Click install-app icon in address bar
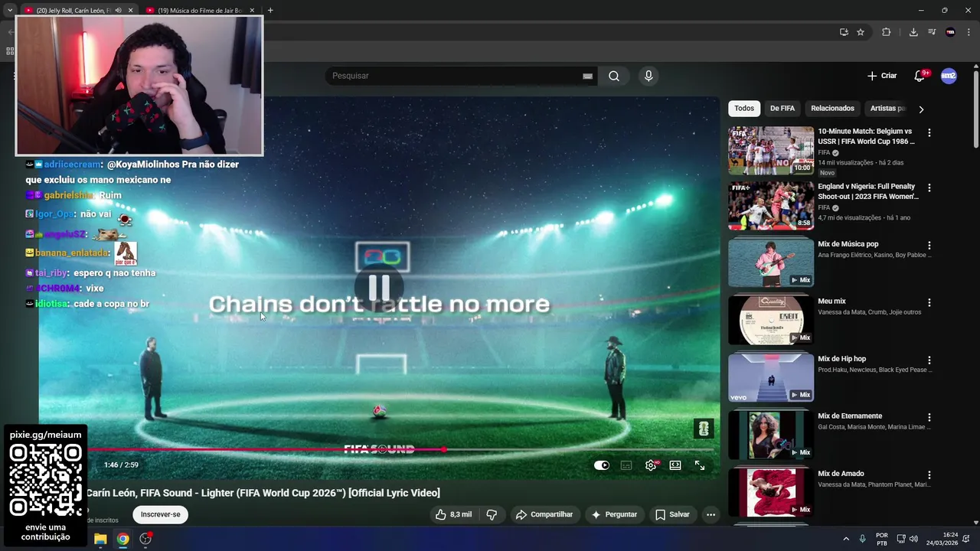Screen dimensions: 980x551 (844, 32)
